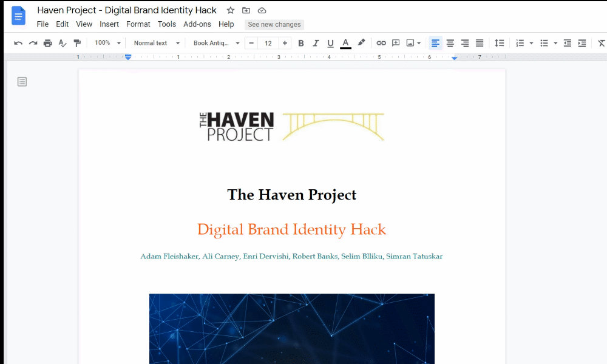Show the document outline icon

click(x=22, y=82)
